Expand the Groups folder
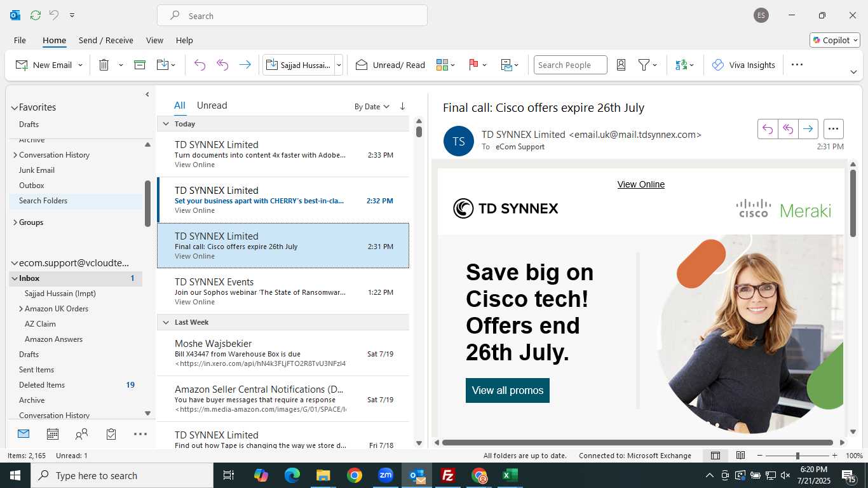868x488 pixels. 15,222
